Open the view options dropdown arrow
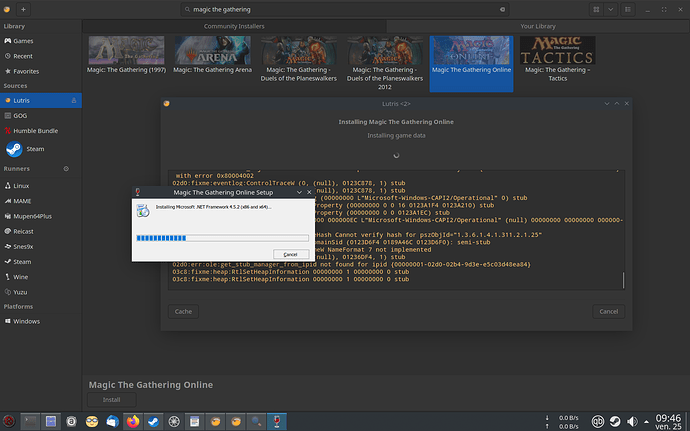The width and height of the screenshot is (690, 431). click(610, 9)
